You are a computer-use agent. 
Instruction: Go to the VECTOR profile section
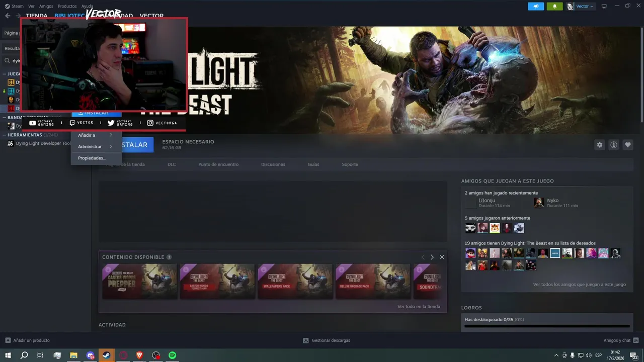[151, 16]
